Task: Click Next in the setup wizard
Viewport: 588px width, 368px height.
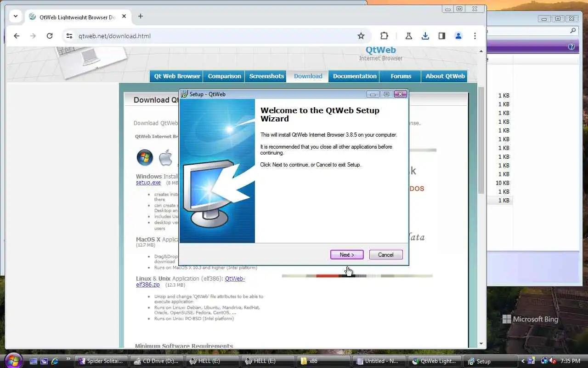Action: (347, 255)
